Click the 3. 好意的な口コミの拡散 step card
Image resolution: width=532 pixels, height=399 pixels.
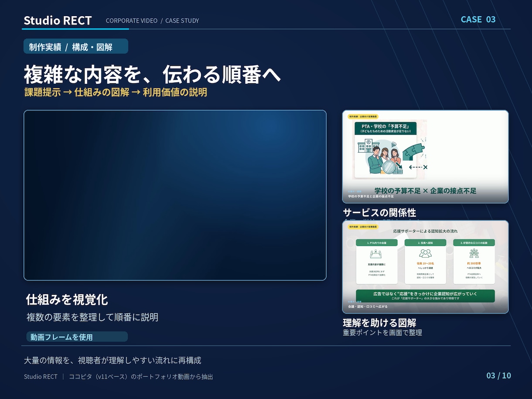tap(474, 261)
